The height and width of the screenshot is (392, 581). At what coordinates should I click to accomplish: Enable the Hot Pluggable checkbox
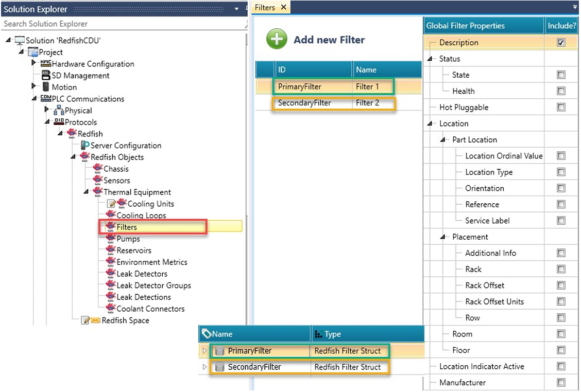[x=561, y=108]
